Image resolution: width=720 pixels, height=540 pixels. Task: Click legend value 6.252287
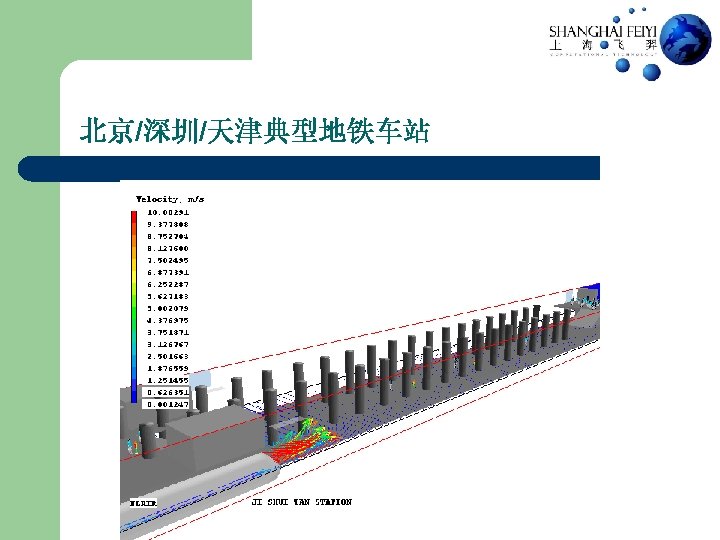point(168,284)
